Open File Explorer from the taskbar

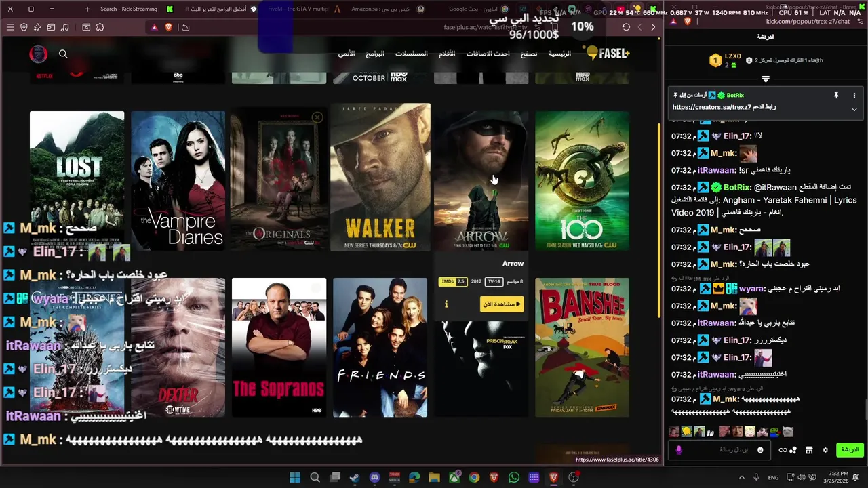434,478
